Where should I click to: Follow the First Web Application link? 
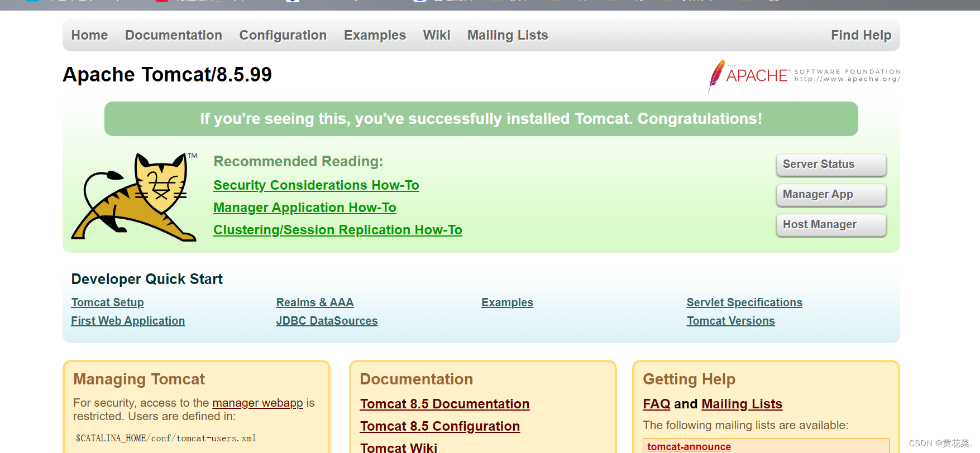[128, 321]
